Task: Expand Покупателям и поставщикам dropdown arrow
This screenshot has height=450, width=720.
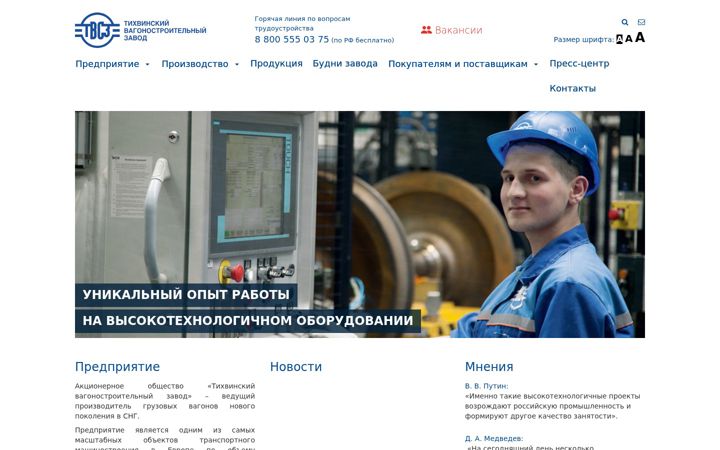Action: [x=536, y=64]
